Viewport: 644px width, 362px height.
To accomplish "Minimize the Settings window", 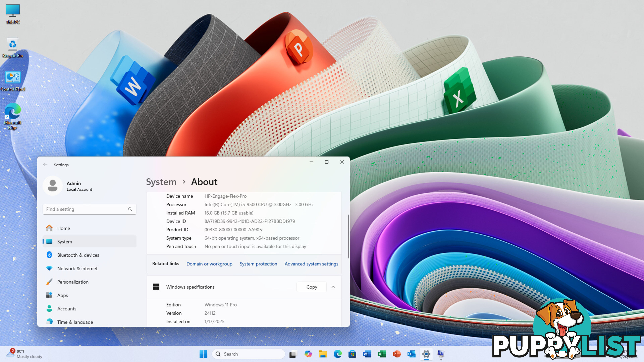I will (x=311, y=162).
